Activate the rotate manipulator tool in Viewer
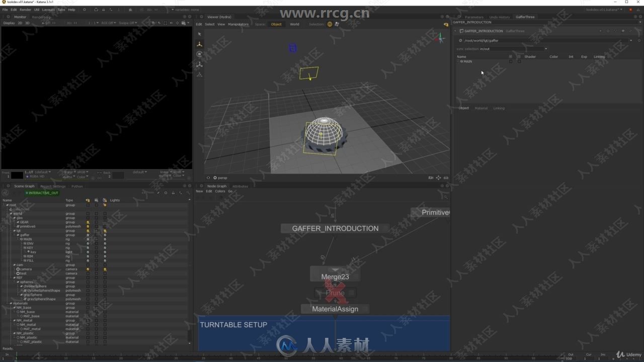The width and height of the screenshot is (644, 362). click(x=199, y=54)
